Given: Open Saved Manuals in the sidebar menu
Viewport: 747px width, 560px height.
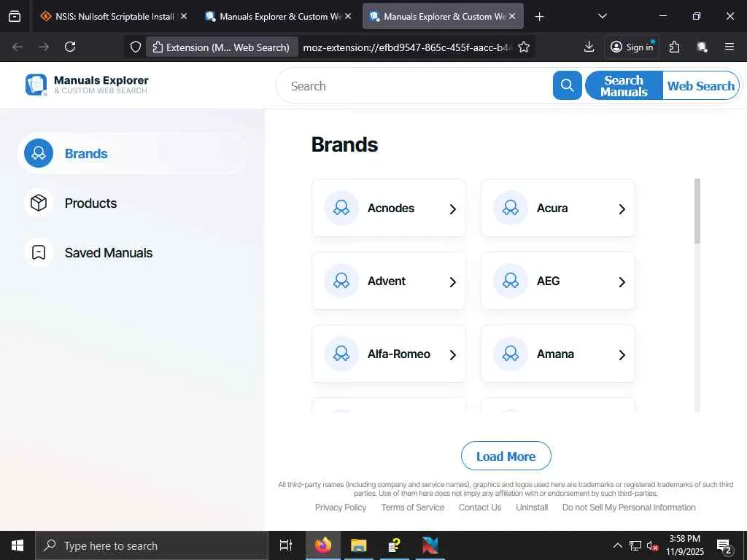Looking at the screenshot, I should [133, 252].
